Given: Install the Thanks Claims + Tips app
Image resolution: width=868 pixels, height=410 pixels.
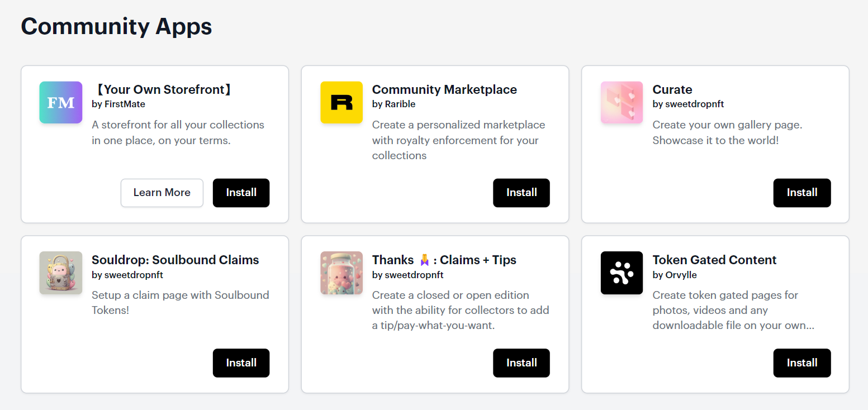Looking at the screenshot, I should [521, 363].
